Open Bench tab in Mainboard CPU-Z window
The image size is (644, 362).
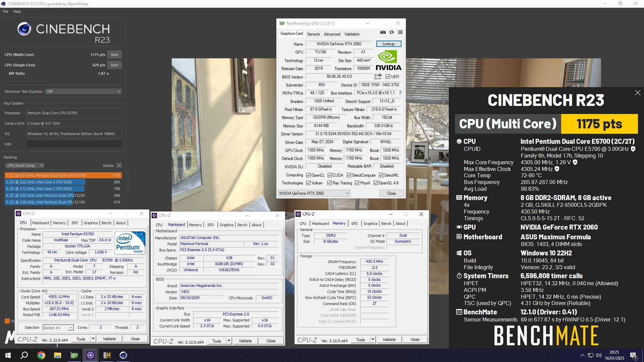[242, 225]
